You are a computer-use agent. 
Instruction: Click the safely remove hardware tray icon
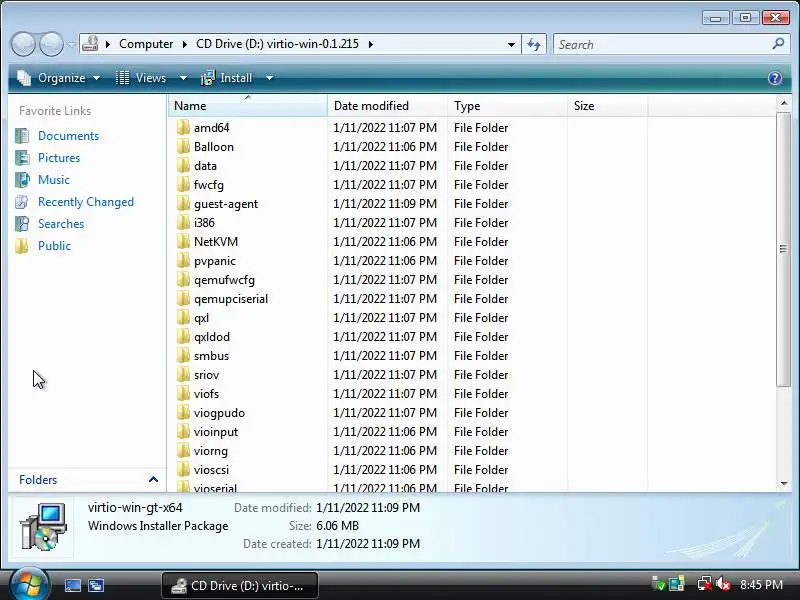tap(658, 584)
